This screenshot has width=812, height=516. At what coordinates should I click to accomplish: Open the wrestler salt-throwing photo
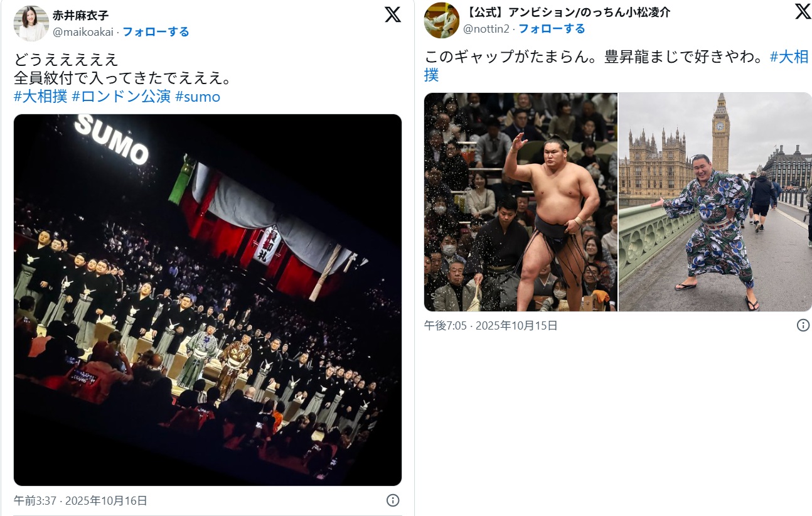click(521, 202)
